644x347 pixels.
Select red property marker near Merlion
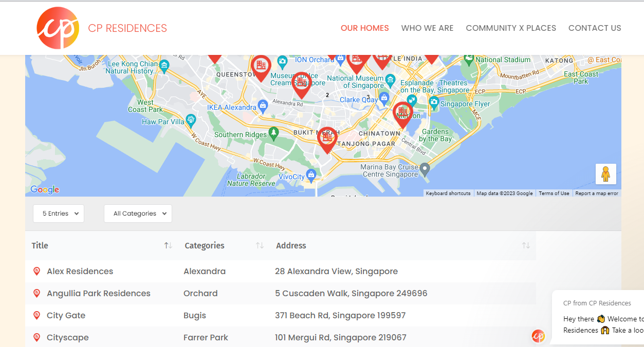402,114
